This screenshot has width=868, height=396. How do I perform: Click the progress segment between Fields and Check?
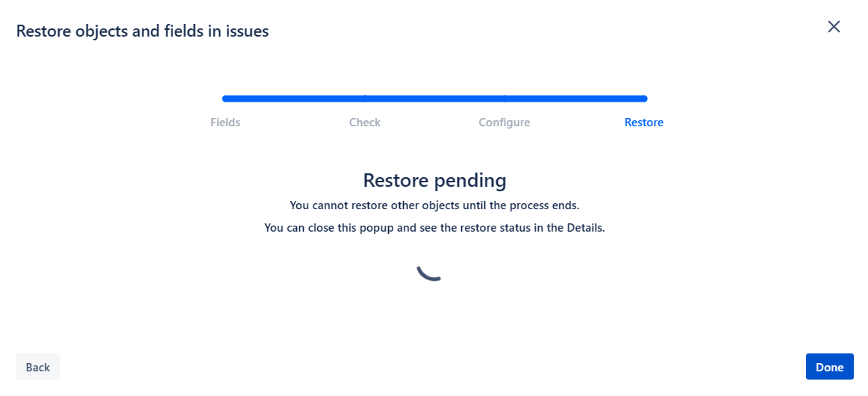pyautogui.click(x=295, y=99)
